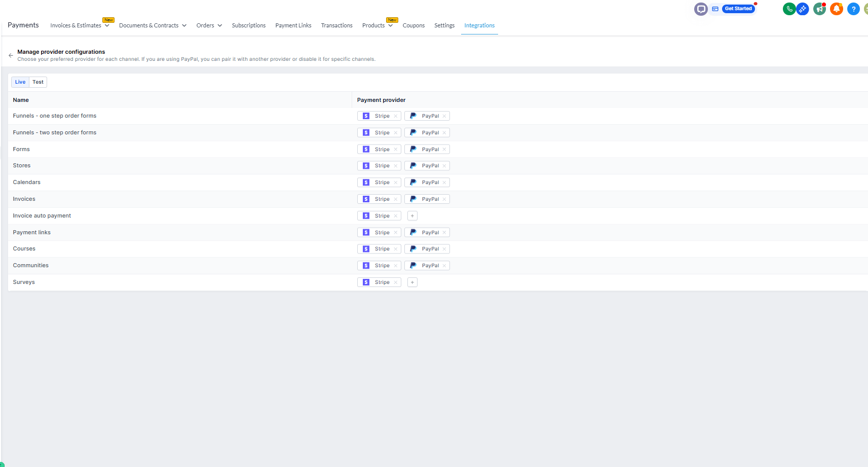Remove PayPal from the Communities row
The height and width of the screenshot is (467, 868).
coord(444,266)
